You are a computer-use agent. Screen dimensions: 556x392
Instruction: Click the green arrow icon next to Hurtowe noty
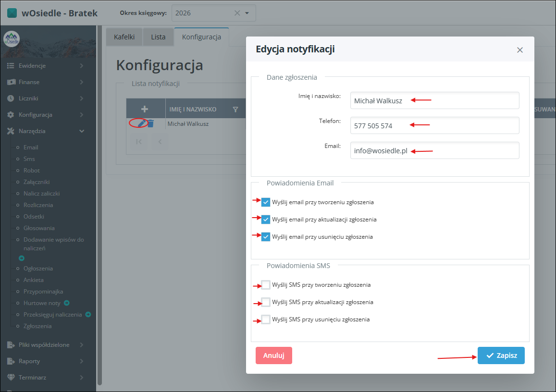[x=67, y=303]
